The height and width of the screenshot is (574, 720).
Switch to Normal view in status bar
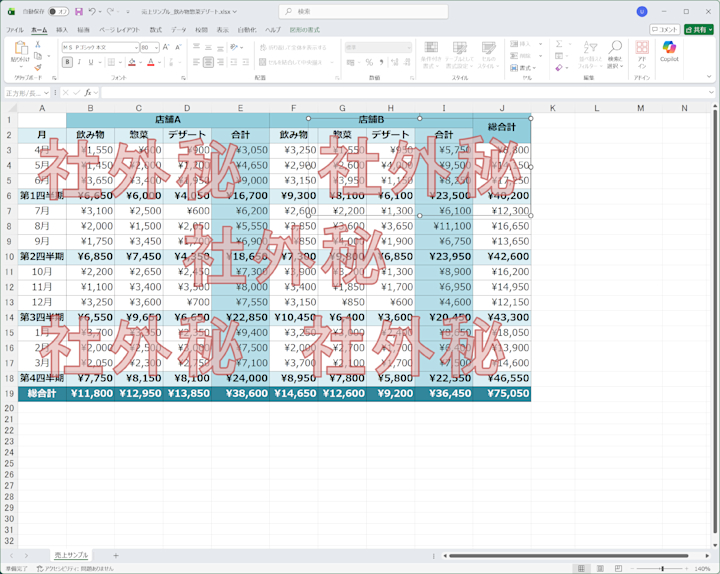click(581, 568)
